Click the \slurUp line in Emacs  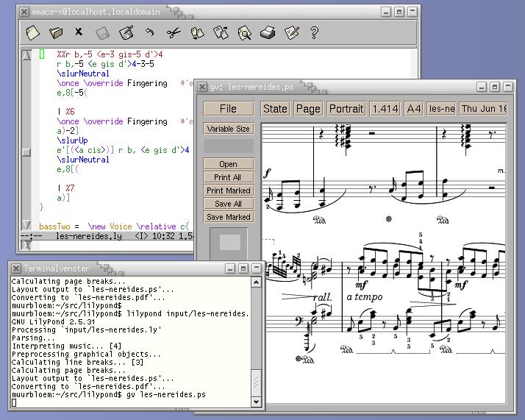coord(72,140)
